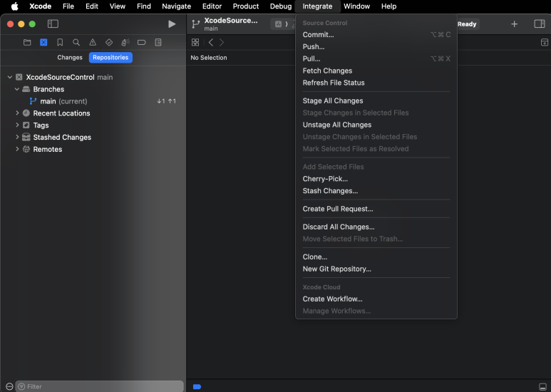Expand Recent Locations

[17, 113]
